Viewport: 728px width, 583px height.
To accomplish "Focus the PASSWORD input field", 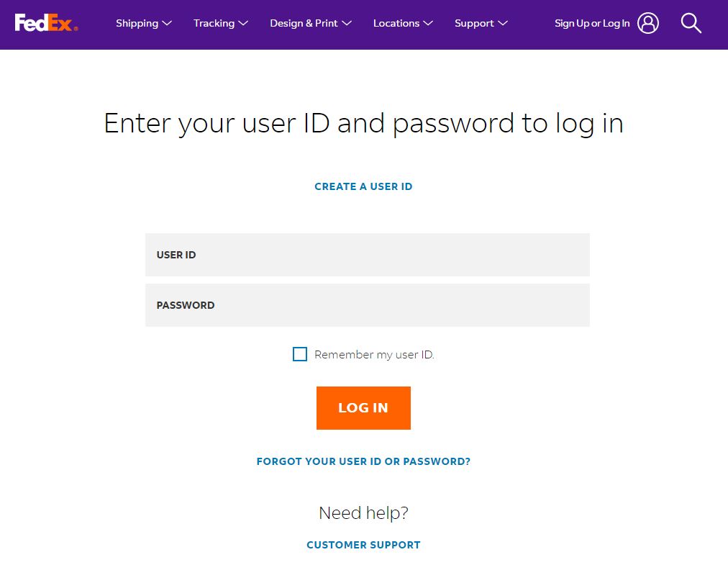I will coord(367,305).
